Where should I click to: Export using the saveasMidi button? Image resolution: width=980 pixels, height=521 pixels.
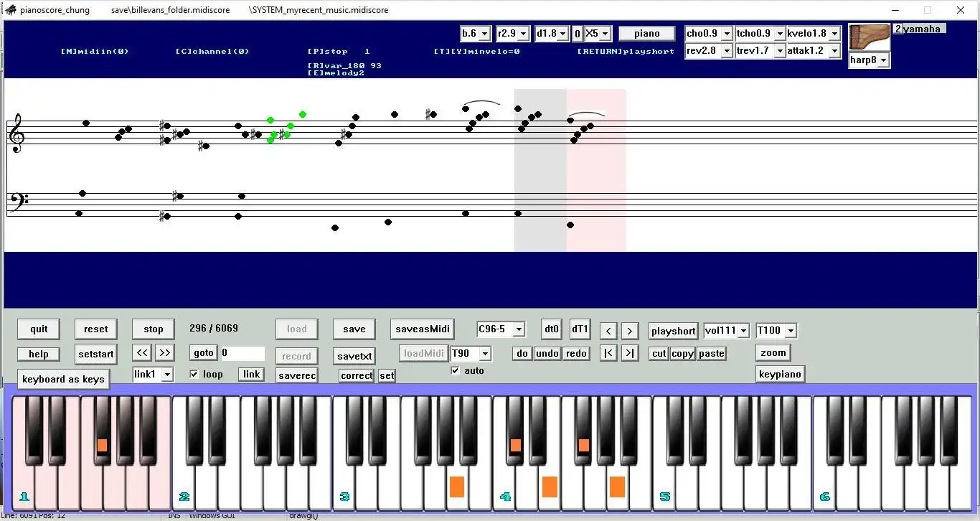[x=423, y=329]
